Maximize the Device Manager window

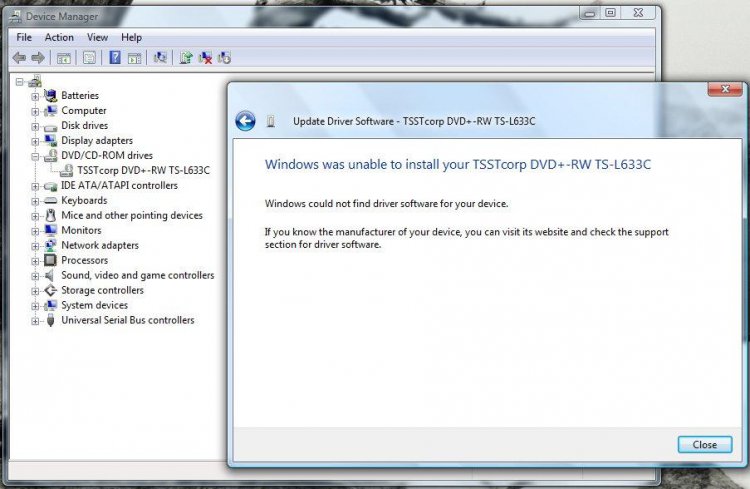pyautogui.click(x=610, y=13)
